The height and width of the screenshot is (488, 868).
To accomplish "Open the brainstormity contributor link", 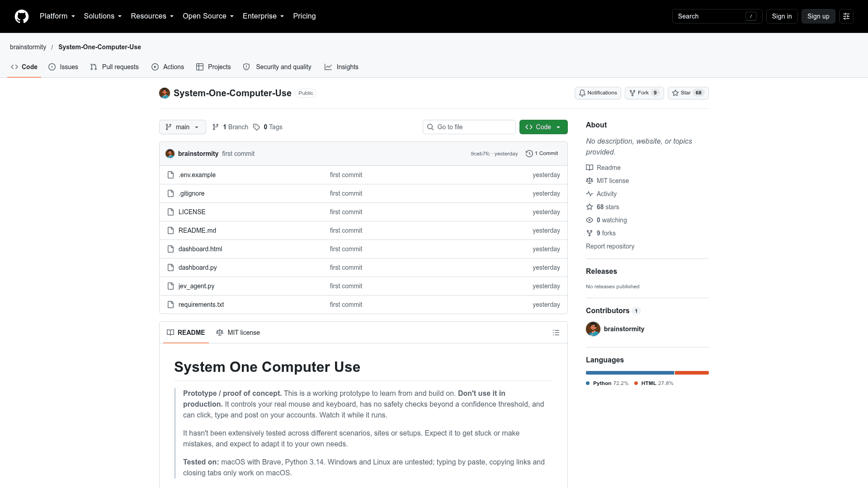I will tap(624, 329).
